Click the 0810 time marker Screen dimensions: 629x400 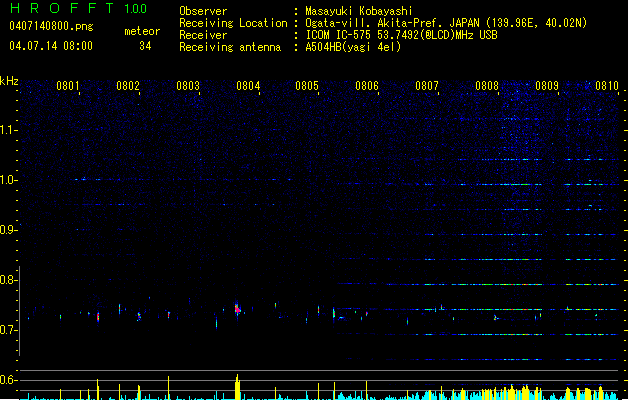607,86
